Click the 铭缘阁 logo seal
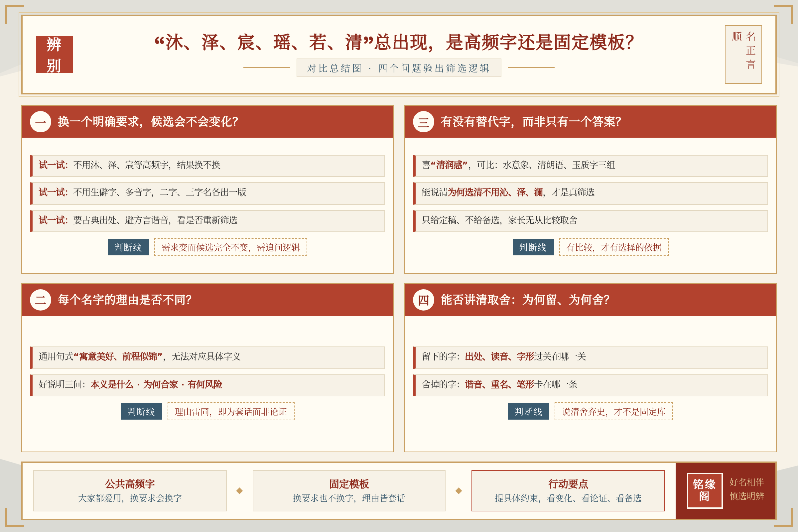The height and width of the screenshot is (532, 798). pyautogui.click(x=704, y=491)
